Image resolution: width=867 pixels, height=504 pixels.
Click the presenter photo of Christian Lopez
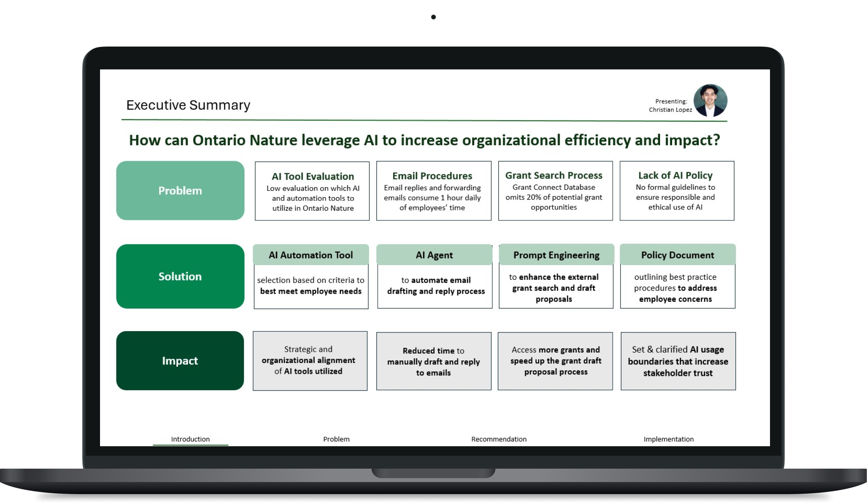point(710,100)
